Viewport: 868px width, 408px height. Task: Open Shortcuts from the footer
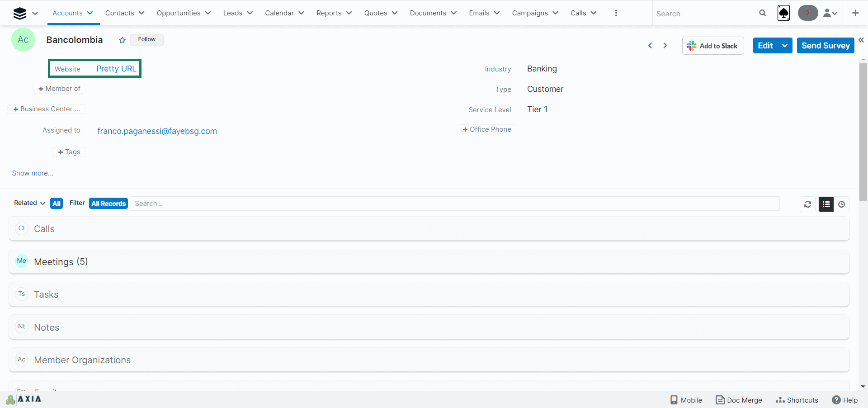[797, 400]
